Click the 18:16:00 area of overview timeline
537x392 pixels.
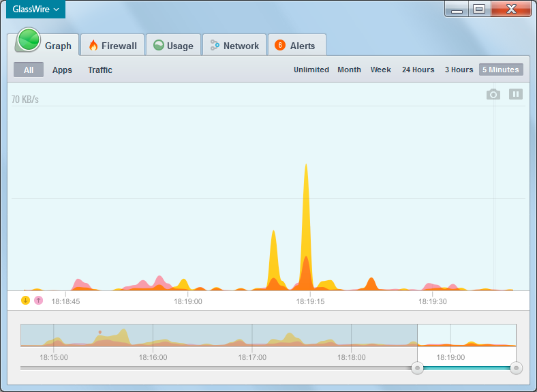tap(153, 357)
